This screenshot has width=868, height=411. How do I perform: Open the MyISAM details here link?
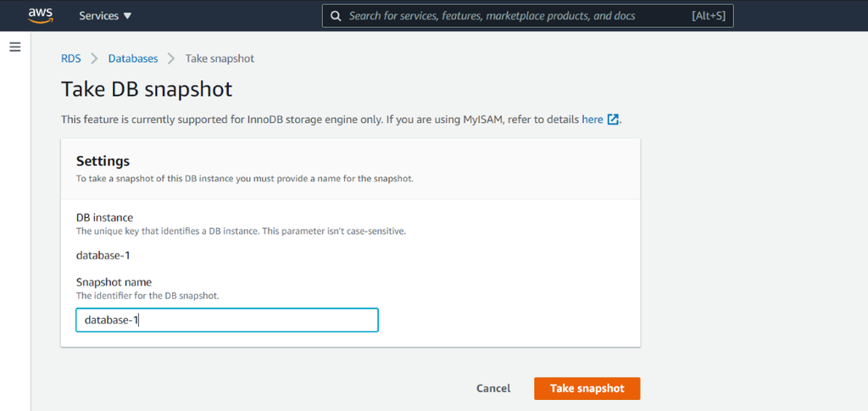tap(593, 119)
